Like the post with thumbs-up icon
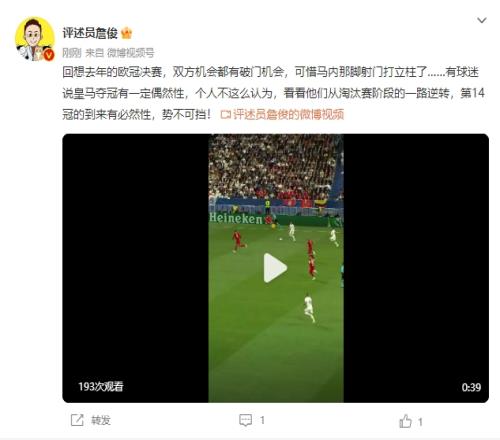Image resolution: width=500 pixels, height=440 pixels. 405,421
